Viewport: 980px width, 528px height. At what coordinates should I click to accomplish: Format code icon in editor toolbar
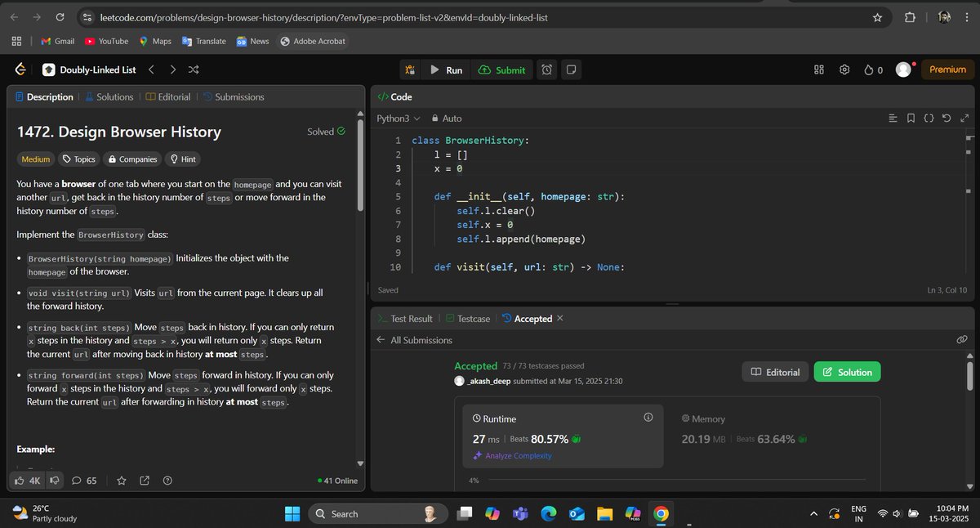point(893,119)
